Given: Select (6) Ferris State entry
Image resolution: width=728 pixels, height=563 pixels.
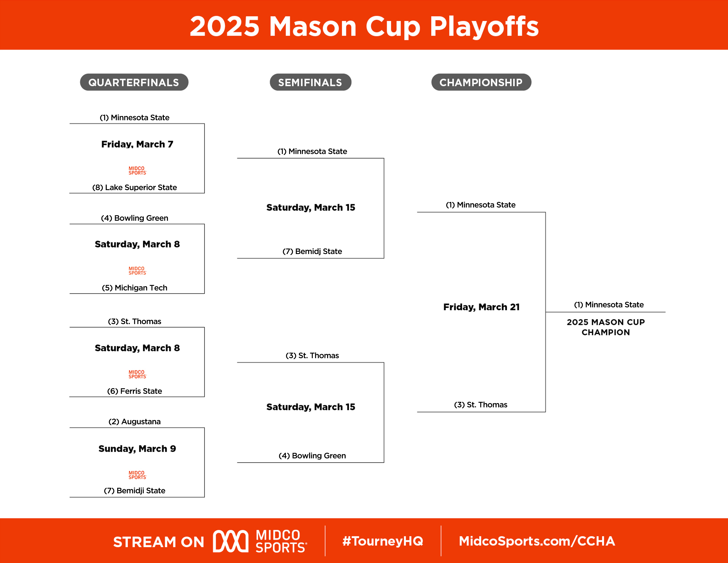Looking at the screenshot, I should [135, 391].
